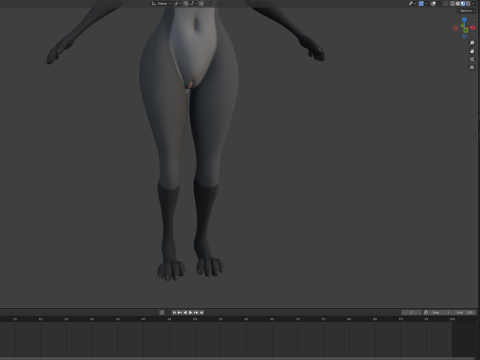The width and height of the screenshot is (480, 360).
Task: Toggle X-ray mode
Action: point(445,3)
